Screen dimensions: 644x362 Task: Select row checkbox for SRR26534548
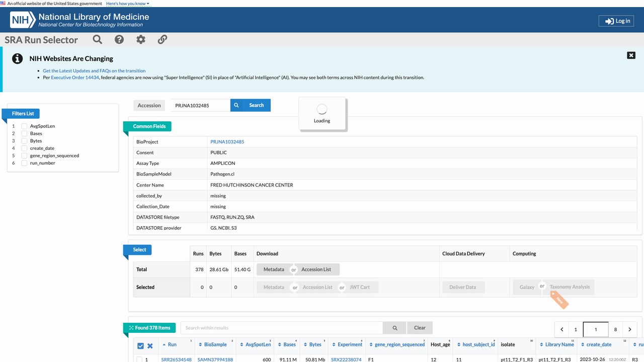139,359
